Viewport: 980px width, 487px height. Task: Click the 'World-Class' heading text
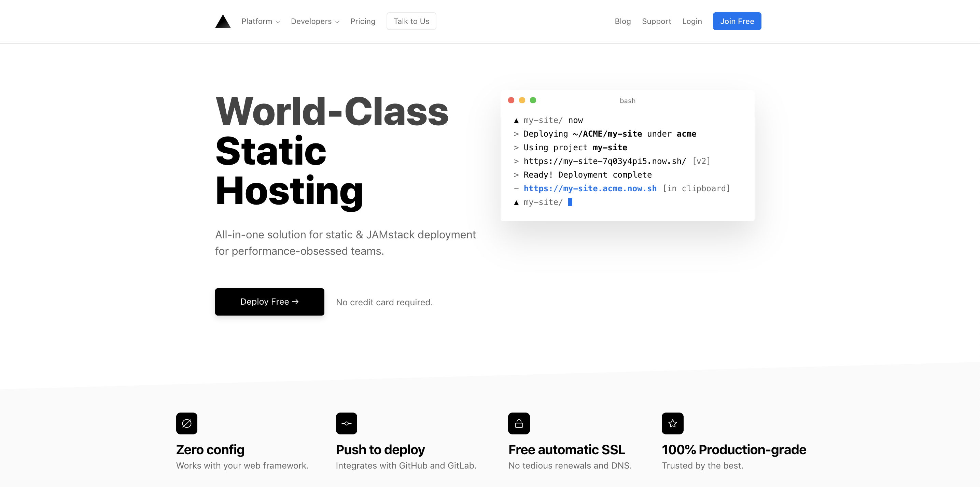332,111
